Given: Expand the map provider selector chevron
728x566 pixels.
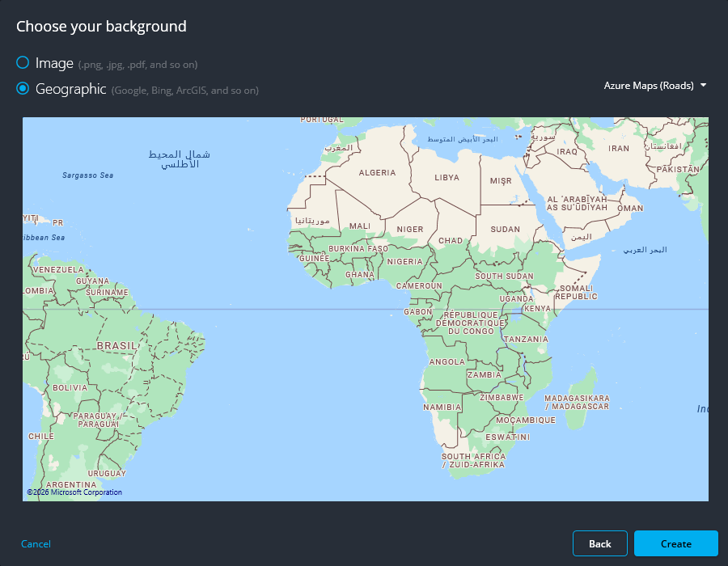Looking at the screenshot, I should tap(703, 85).
